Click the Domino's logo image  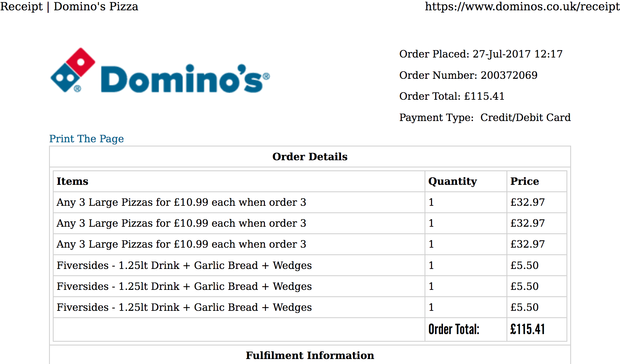pyautogui.click(x=160, y=70)
